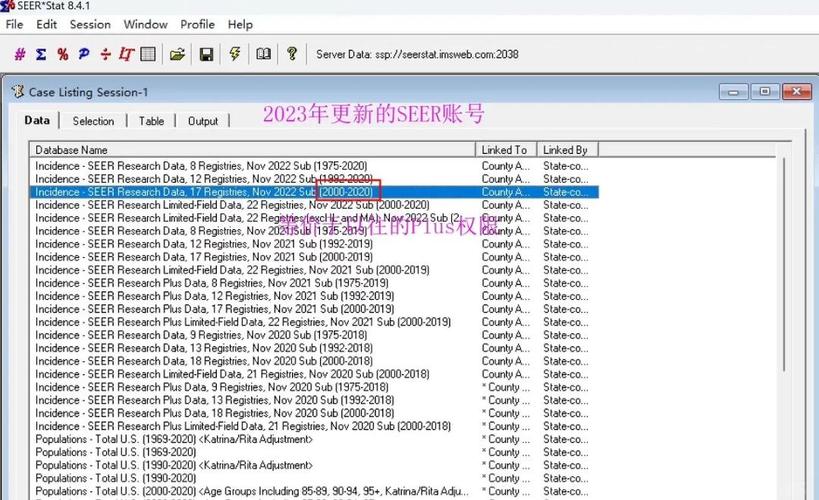Open the Edit menu

tap(46, 25)
